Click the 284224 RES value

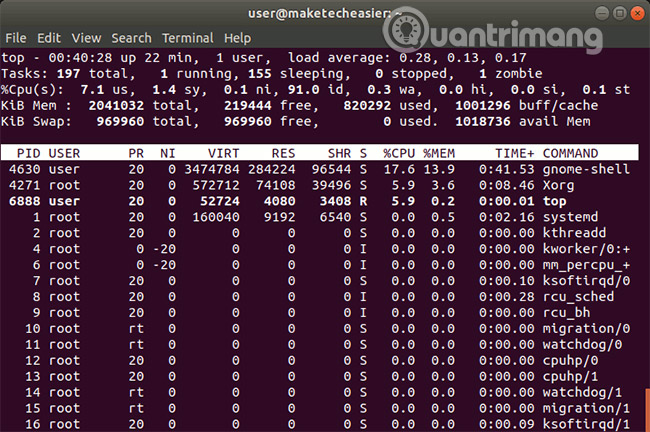point(272,169)
